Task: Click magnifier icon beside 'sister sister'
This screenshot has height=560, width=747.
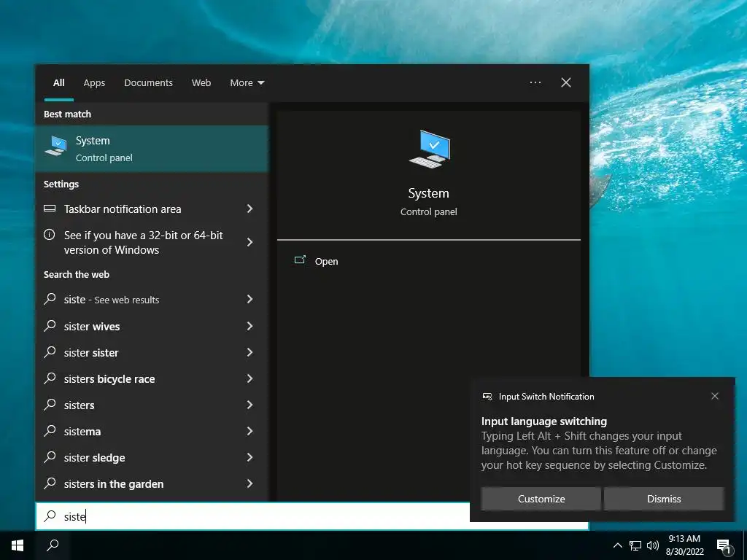Action: coord(50,352)
